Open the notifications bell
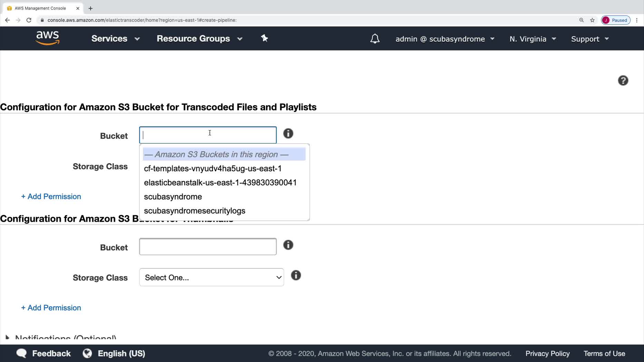644x362 pixels. coord(375,39)
